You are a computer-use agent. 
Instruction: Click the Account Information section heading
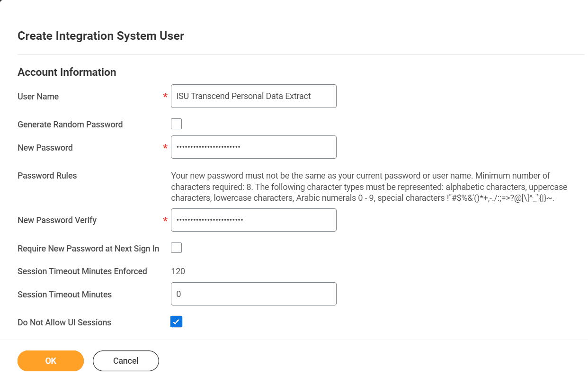(67, 72)
